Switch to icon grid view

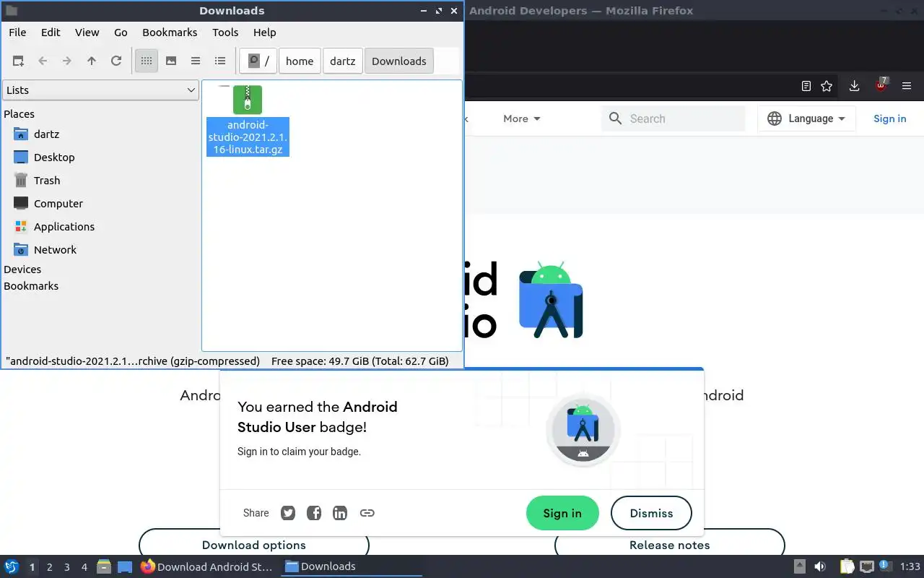tap(147, 61)
